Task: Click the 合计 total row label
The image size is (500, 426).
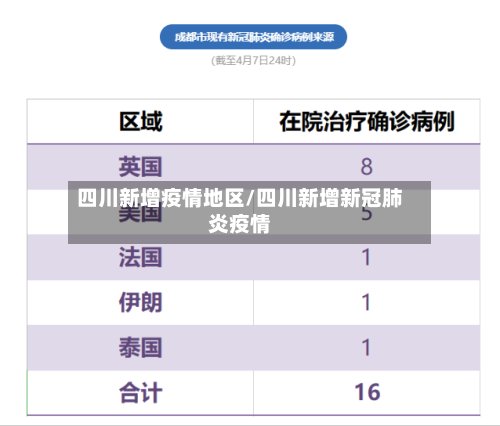Action: pos(141,393)
